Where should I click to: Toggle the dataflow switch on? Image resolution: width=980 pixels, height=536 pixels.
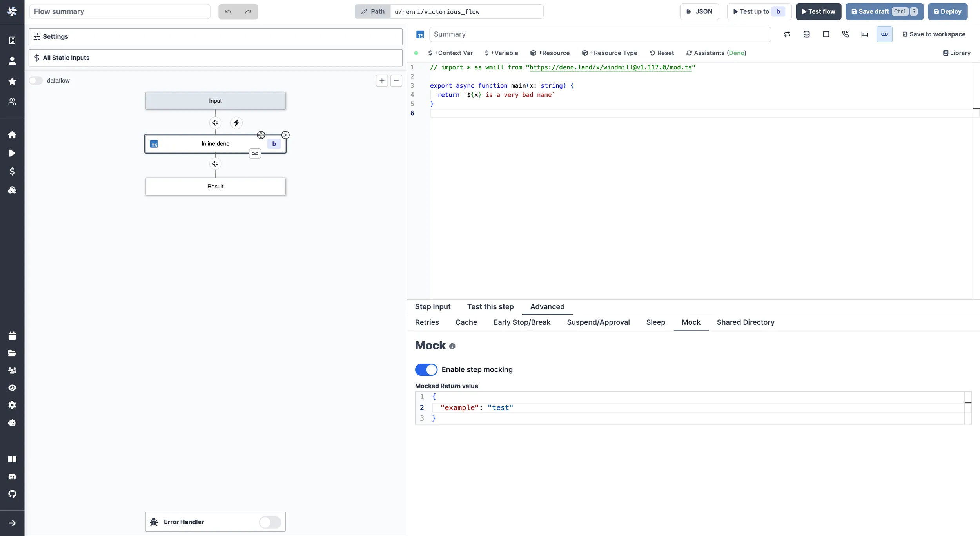coord(36,81)
